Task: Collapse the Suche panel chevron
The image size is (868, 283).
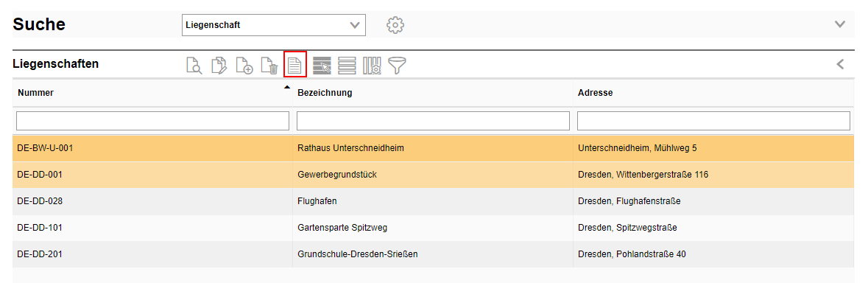Action: click(x=840, y=24)
